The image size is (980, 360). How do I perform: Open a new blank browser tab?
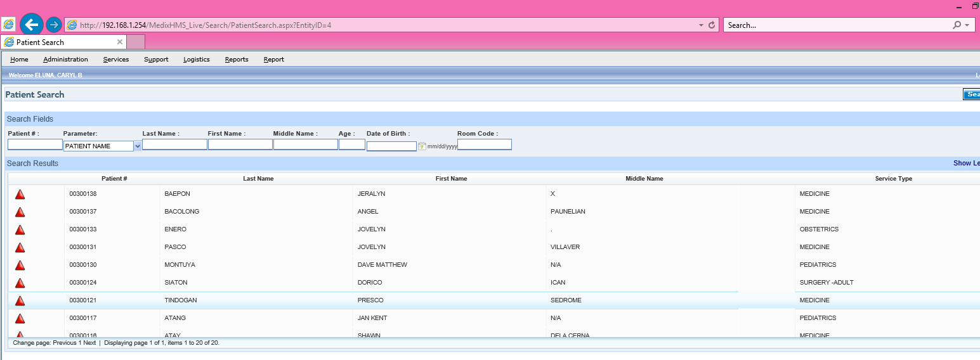tap(136, 42)
